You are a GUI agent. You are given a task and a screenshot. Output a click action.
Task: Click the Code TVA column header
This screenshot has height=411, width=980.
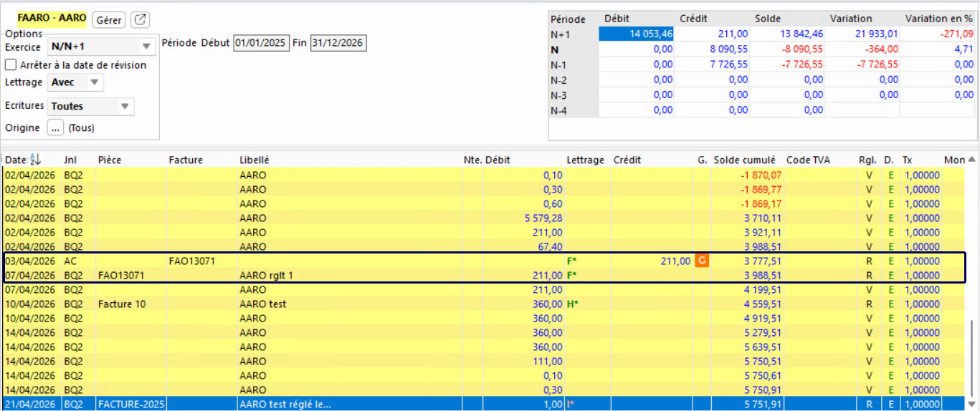click(x=808, y=160)
